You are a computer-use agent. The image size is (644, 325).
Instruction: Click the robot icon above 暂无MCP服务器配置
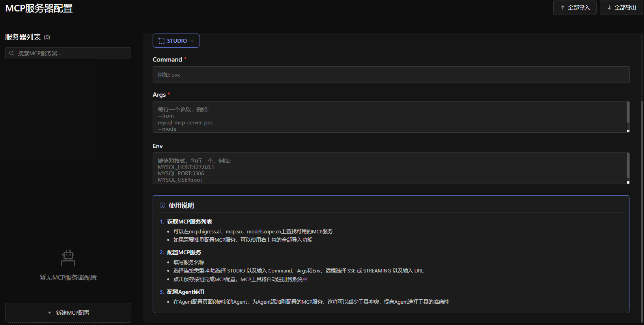click(x=68, y=258)
